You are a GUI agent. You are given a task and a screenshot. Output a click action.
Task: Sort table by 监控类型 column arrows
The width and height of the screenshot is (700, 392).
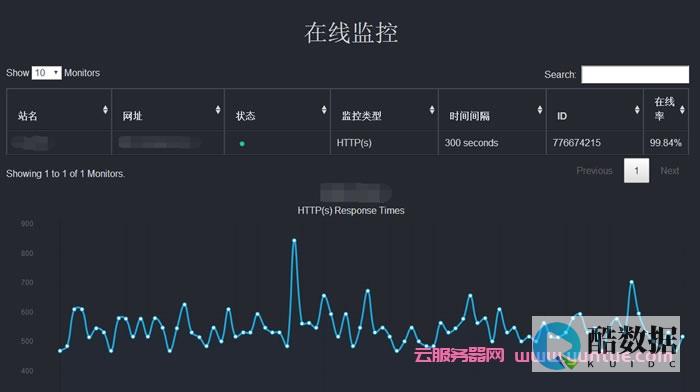tap(432, 110)
